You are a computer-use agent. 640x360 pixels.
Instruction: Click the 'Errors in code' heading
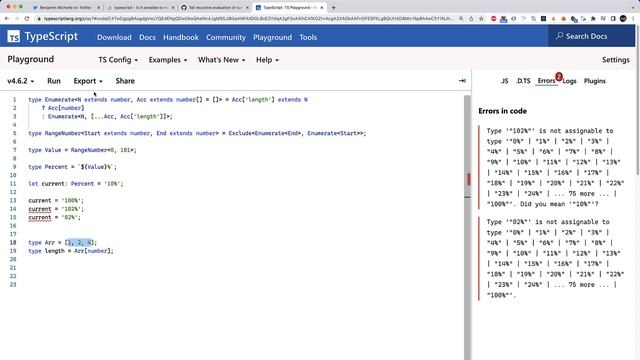point(502,111)
